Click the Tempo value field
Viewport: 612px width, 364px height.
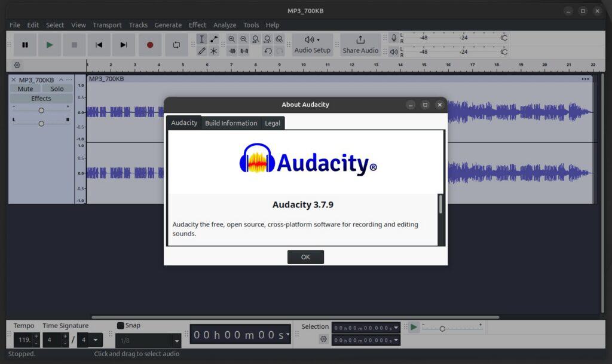(x=23, y=340)
